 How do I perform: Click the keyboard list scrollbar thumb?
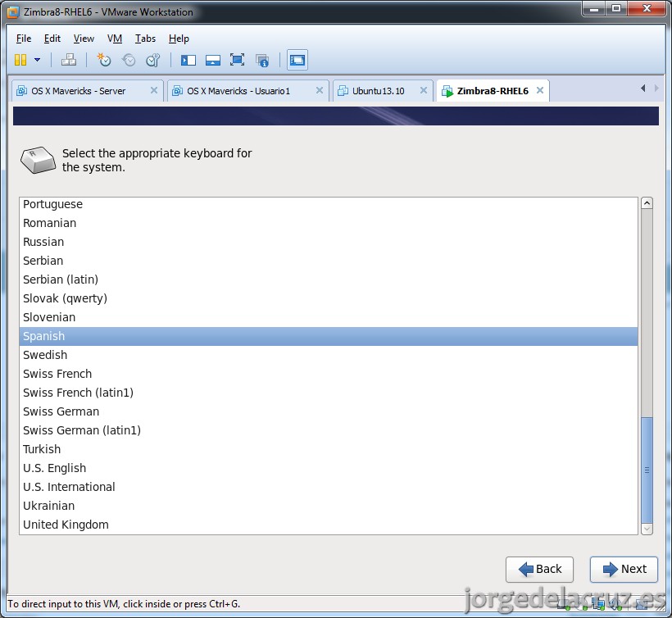pos(647,470)
